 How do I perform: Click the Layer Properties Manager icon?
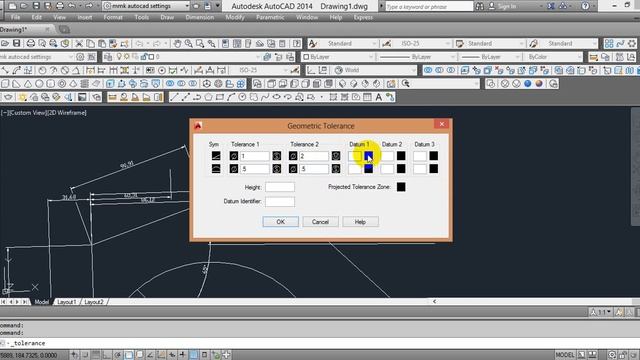[108, 57]
